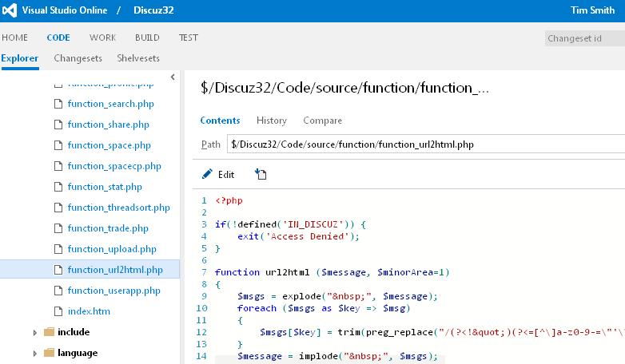Click the Path input field
The height and width of the screenshot is (364, 625).
[426, 144]
